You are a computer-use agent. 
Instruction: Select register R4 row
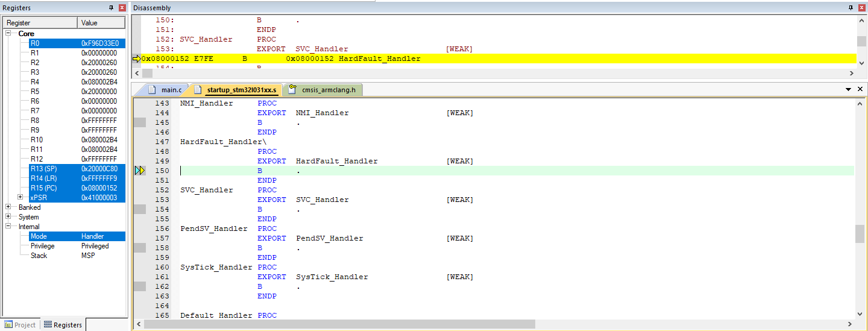pyautogui.click(x=77, y=82)
